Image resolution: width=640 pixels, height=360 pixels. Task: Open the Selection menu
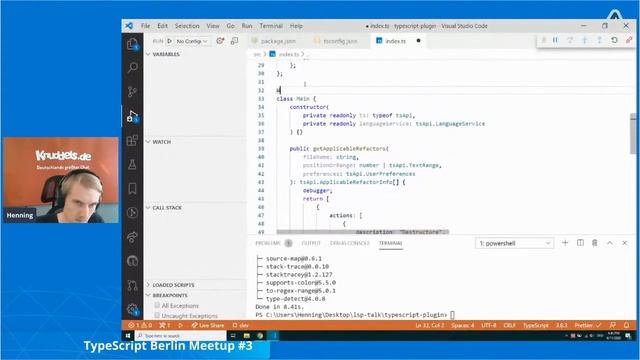[x=187, y=26]
